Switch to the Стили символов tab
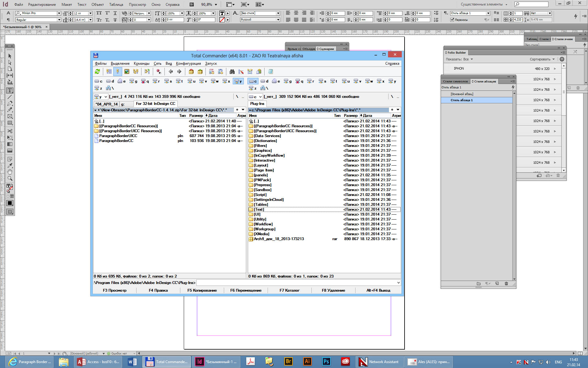Screen dimensions: 588x368 (x=455, y=81)
